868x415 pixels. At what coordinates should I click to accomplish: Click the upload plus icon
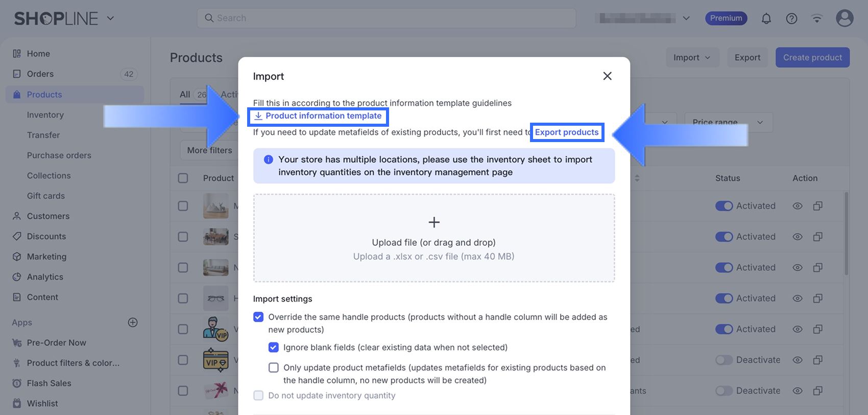[x=434, y=222]
